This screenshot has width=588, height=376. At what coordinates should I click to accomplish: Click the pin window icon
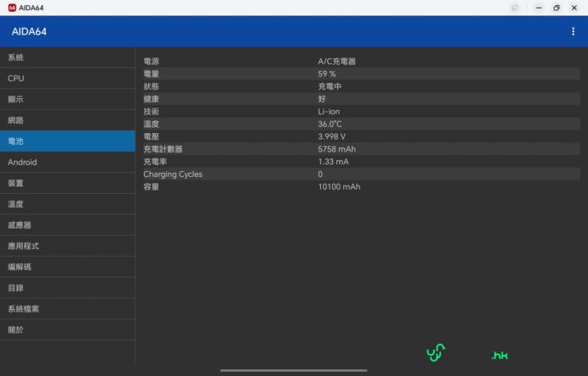coord(515,8)
